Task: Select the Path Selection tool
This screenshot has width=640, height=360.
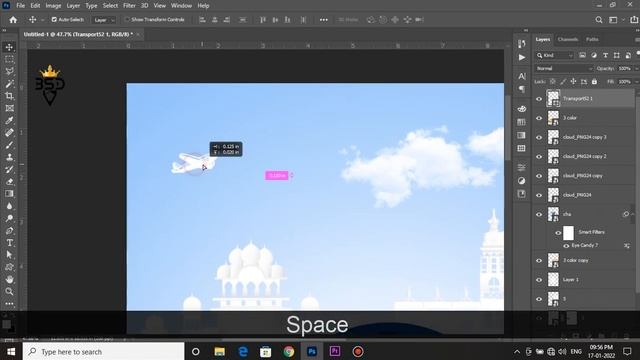Action: 9,255
